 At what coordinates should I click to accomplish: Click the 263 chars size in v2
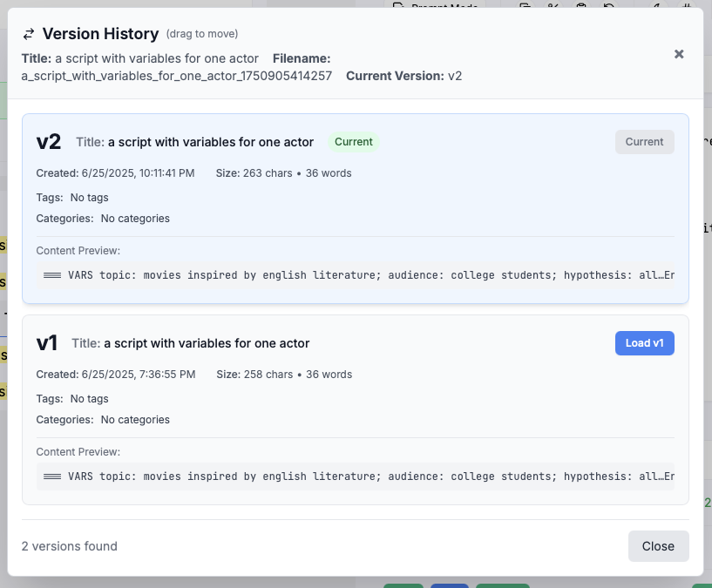tap(267, 173)
